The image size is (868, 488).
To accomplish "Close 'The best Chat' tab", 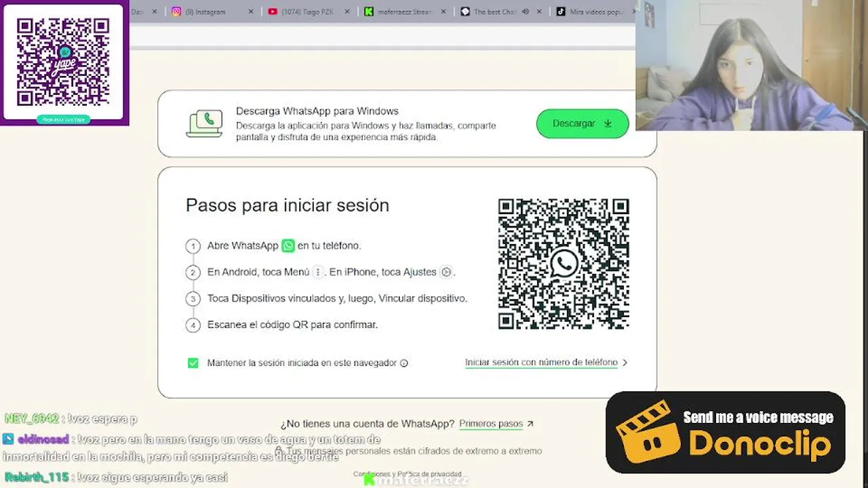I will click(540, 12).
